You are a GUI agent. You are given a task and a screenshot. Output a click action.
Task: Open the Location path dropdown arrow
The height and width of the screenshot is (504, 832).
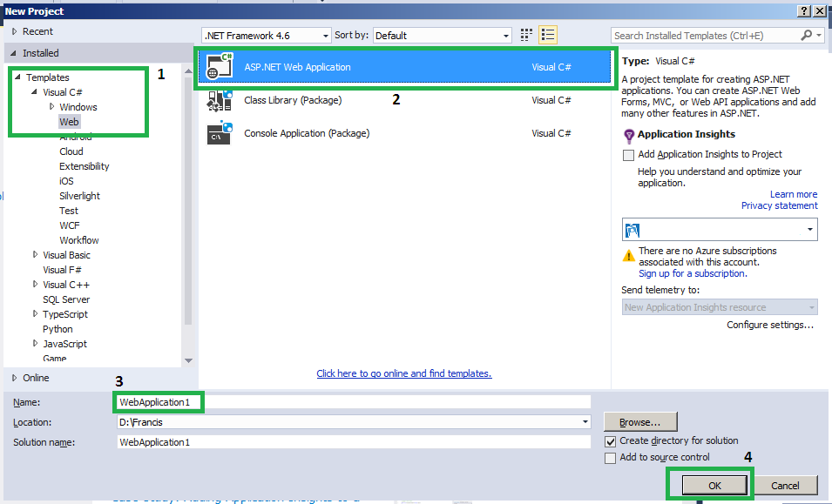click(585, 422)
